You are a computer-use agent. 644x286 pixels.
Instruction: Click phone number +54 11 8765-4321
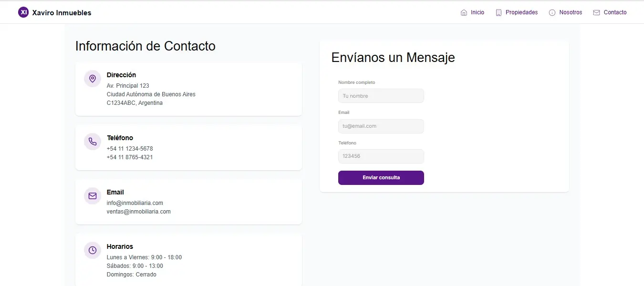point(130,157)
